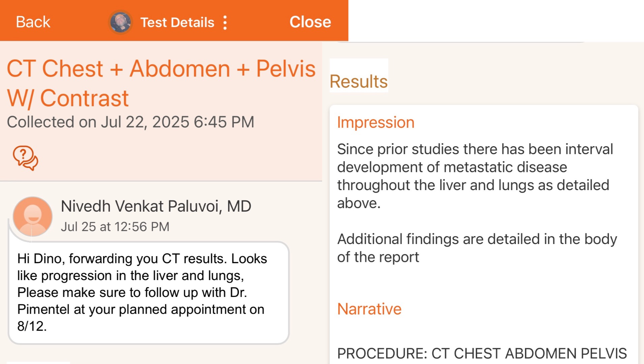
Task: Tap the patient profile photo in header
Action: click(120, 22)
